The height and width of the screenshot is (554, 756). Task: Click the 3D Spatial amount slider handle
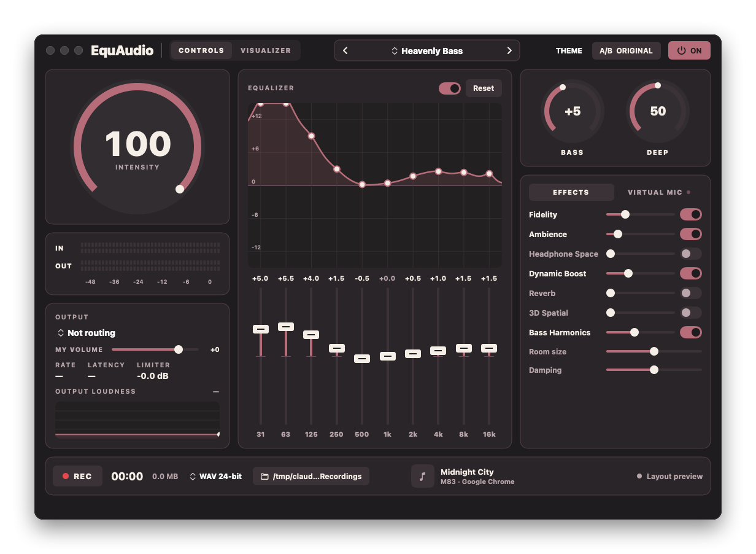click(611, 313)
